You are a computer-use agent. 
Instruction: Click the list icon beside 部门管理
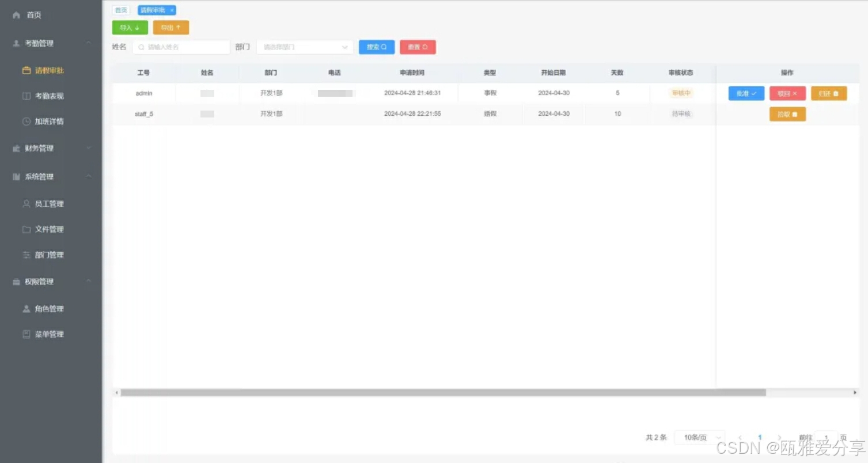click(25, 255)
